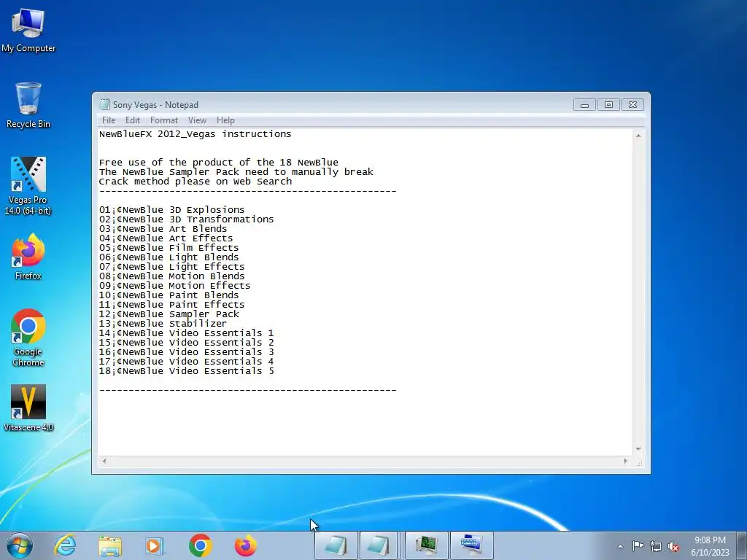This screenshot has width=747, height=560.
Task: Click the line '16 NewBlue Video Essentials 3'
Action: point(186,352)
